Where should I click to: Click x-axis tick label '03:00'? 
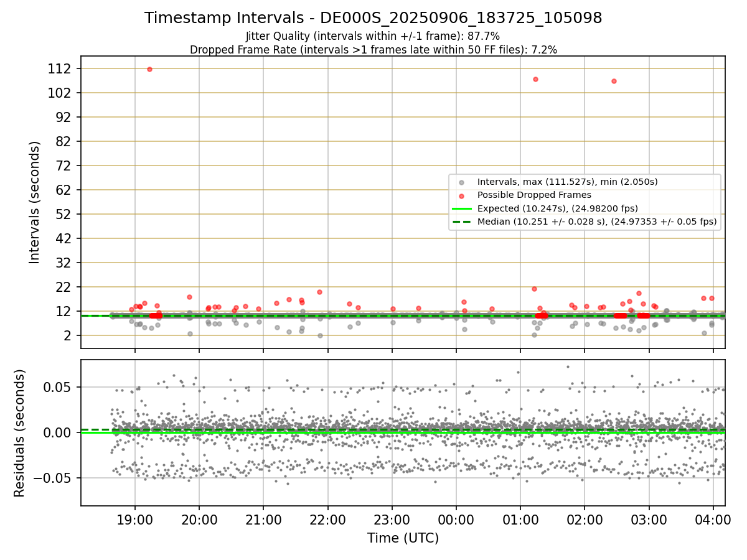[x=649, y=519]
